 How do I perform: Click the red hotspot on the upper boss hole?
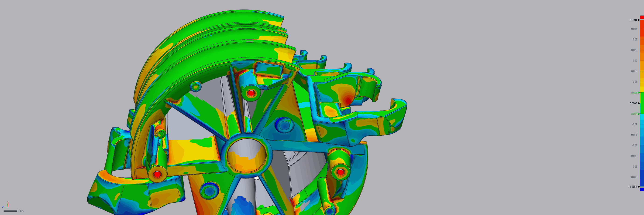[251, 93]
